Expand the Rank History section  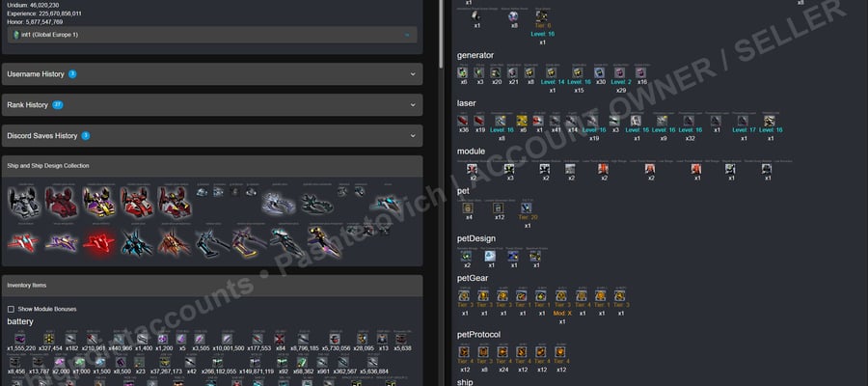[x=212, y=104]
